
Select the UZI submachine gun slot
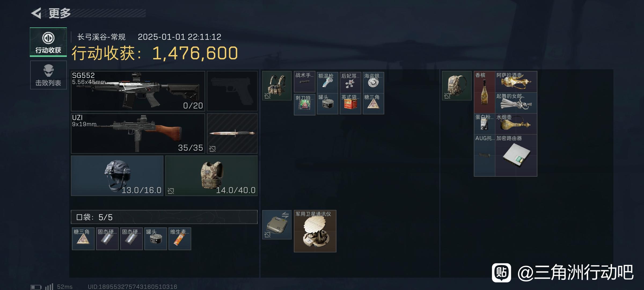(138, 133)
